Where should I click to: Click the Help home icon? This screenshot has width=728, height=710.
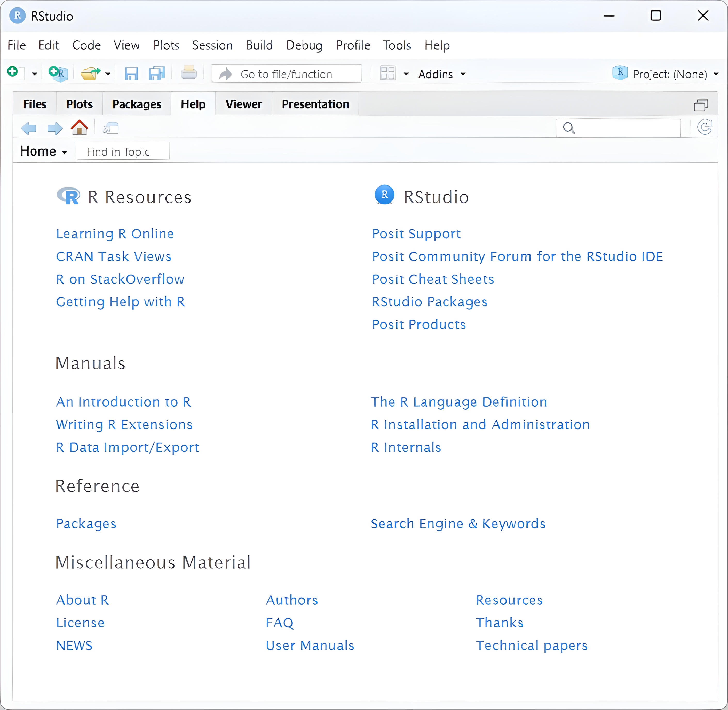coord(79,128)
